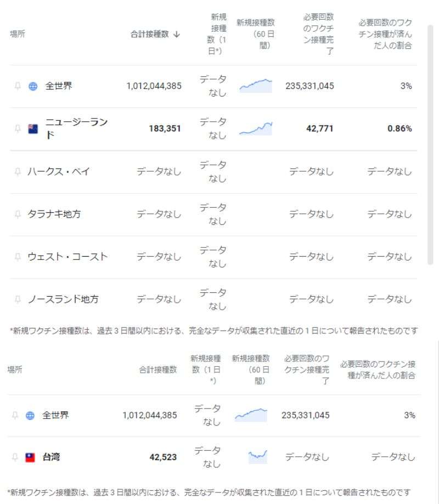Pin the ニュージーランド row

pyautogui.click(x=18, y=128)
